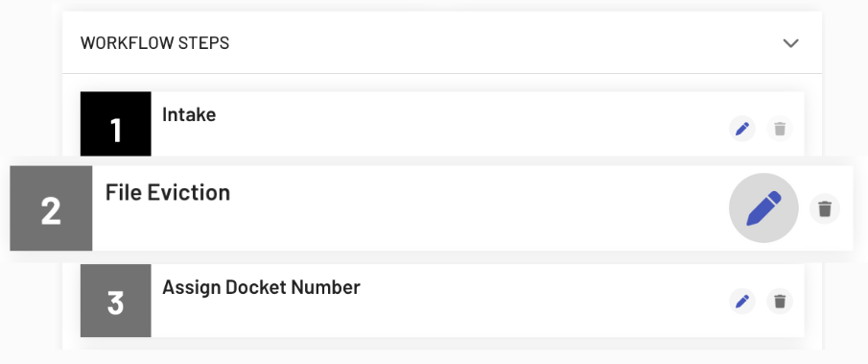Select the Assign Docket Number row card
This screenshot has height=364, width=868.
point(442,301)
